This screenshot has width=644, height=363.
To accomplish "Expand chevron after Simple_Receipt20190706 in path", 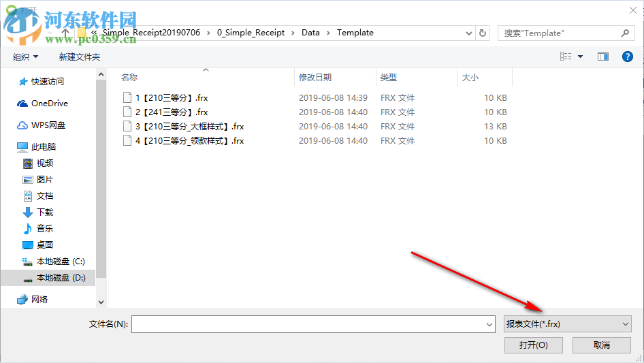I will pyautogui.click(x=208, y=33).
